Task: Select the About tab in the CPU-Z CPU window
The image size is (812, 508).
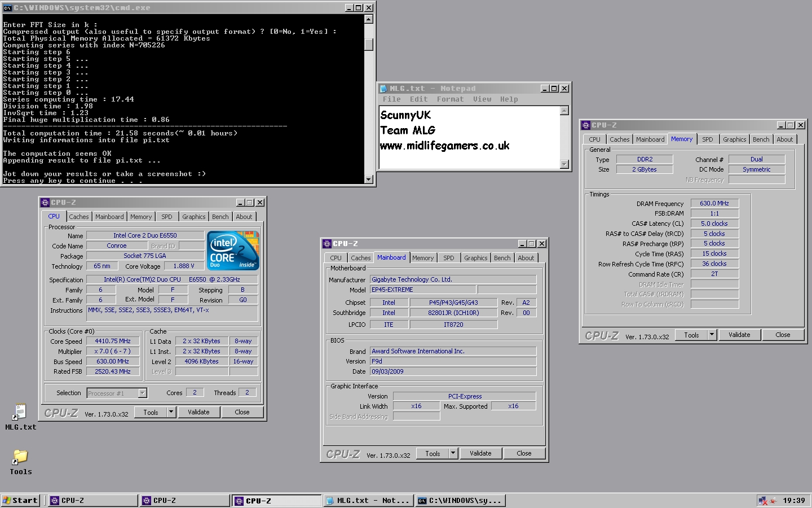Action: 244,217
